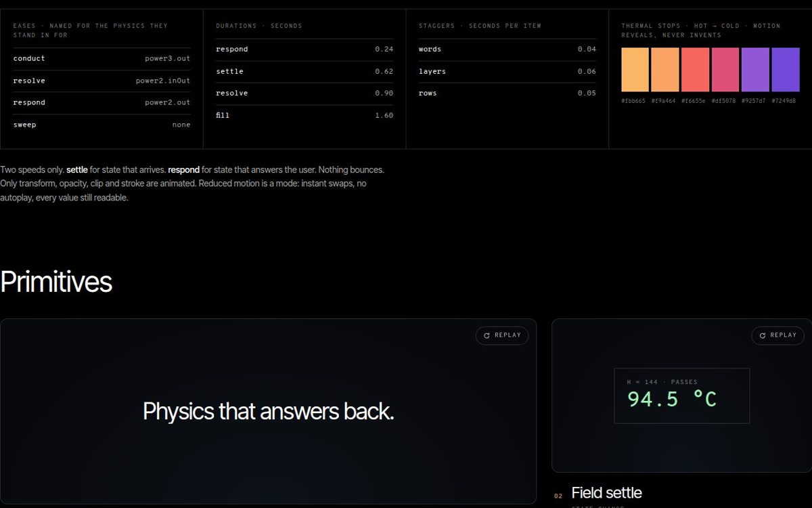Pick the #f9a464 orange thermal swatch
Screen dimensions: 812x508
tap(665, 70)
